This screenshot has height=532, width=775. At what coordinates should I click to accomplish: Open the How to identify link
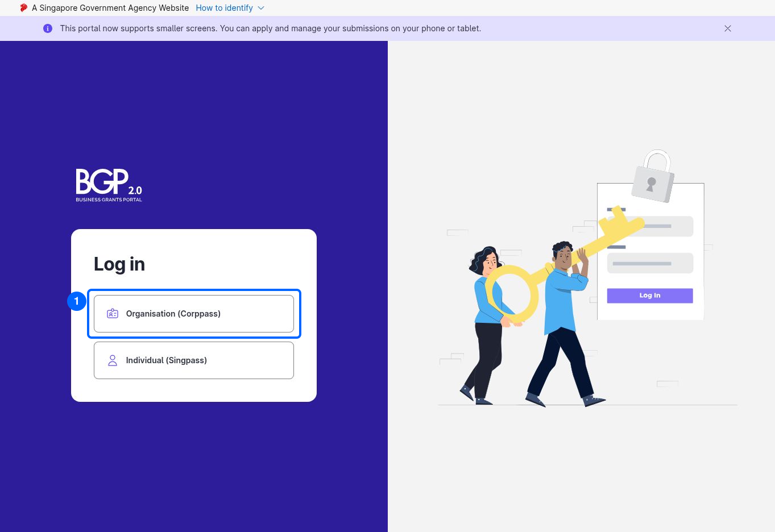(224, 8)
